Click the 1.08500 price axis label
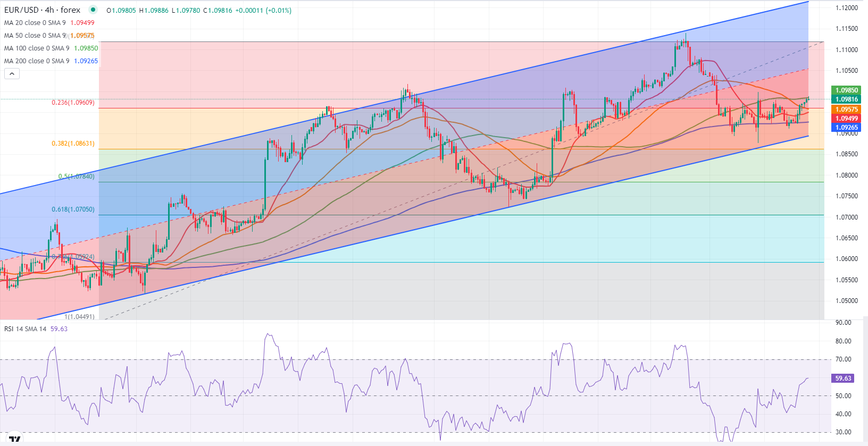This screenshot has width=868, height=446. 846,154
